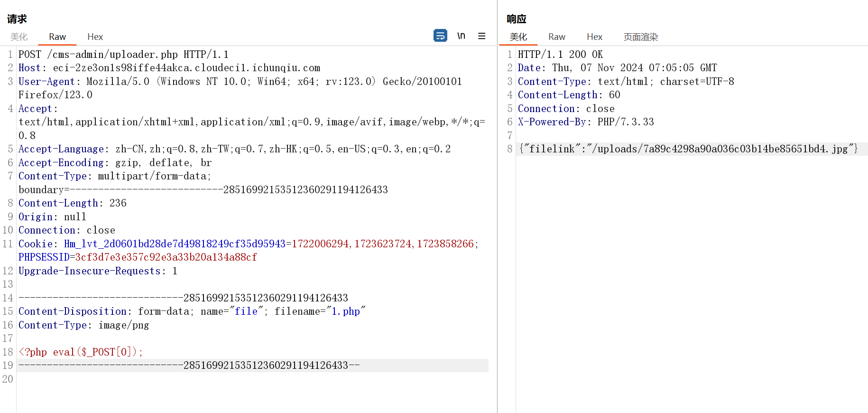Click HTTP/1.1 200 OK status line
The height and width of the screenshot is (413, 868).
560,54
